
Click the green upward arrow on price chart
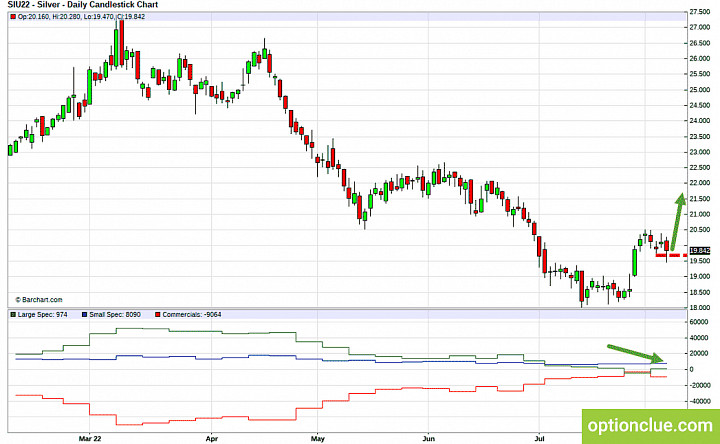pos(677,222)
